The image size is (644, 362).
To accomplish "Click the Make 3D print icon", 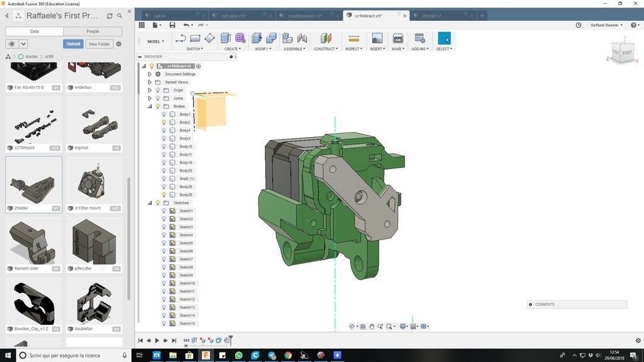I will tap(397, 39).
